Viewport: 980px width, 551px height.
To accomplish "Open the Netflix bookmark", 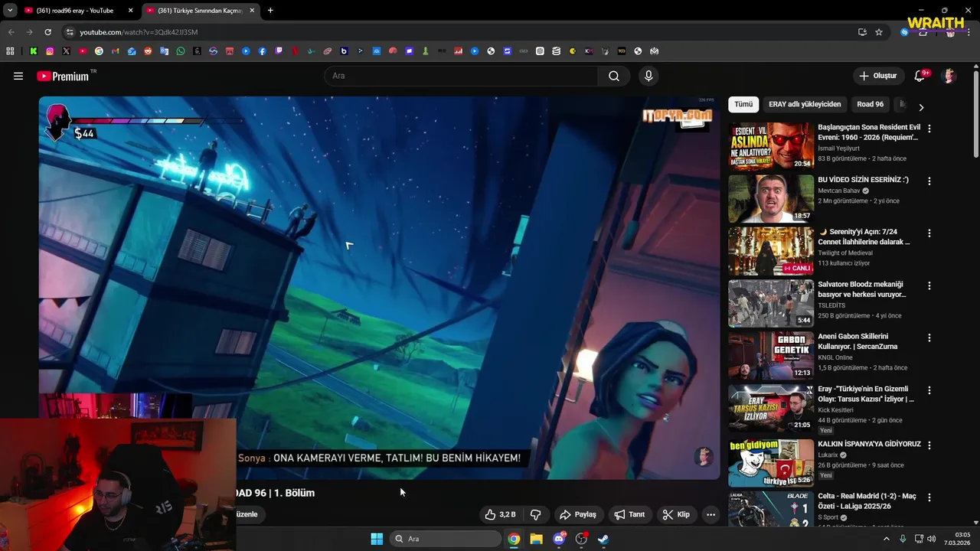I will coord(295,51).
